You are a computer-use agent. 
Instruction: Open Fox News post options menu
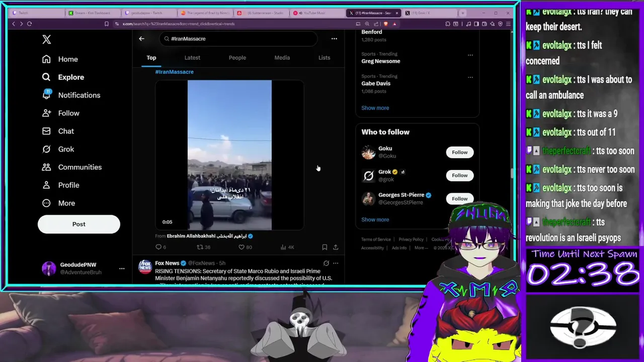[x=336, y=263]
